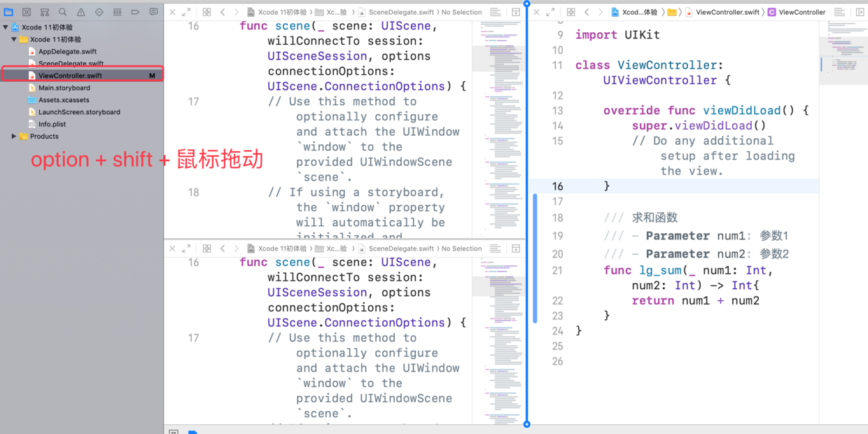Click project breadcrumb in top-left editor jump bar
Viewport: 868px width, 434px height.
[x=277, y=12]
